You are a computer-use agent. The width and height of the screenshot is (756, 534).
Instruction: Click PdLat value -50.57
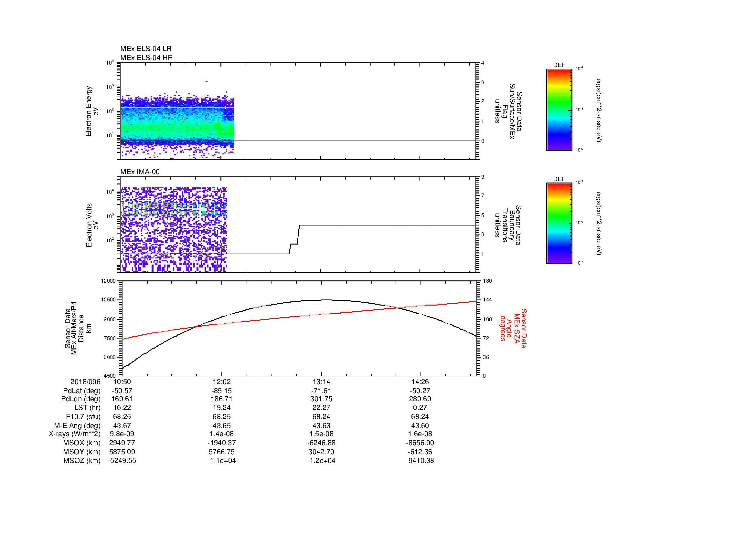(122, 391)
